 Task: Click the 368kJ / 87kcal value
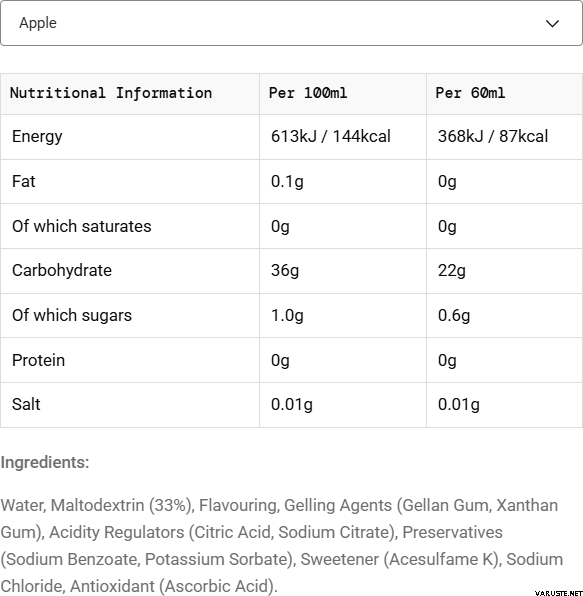click(493, 136)
